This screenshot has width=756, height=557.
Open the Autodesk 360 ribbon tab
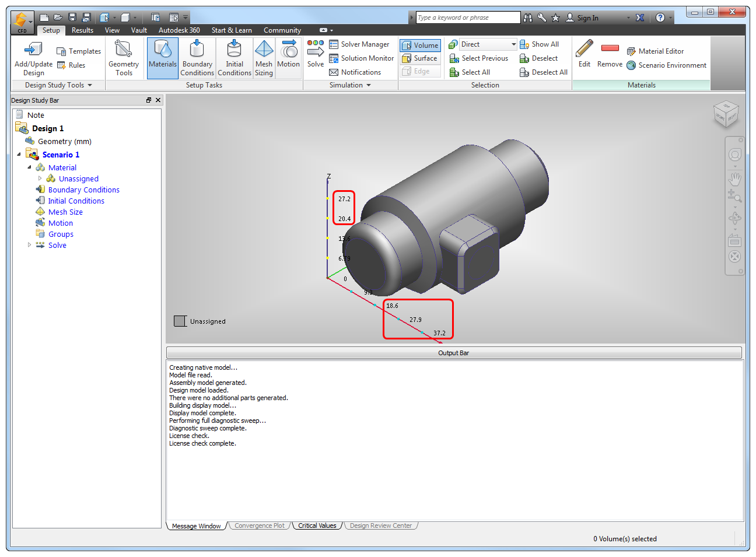[x=179, y=30]
